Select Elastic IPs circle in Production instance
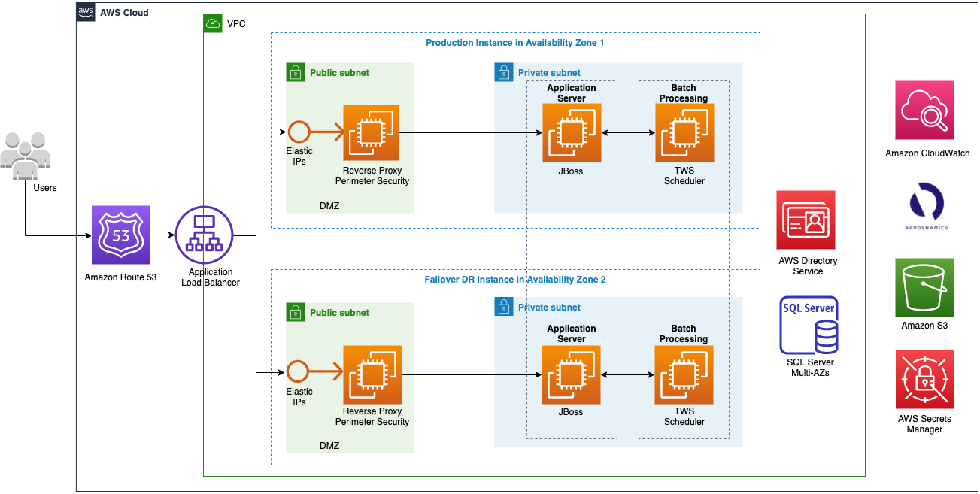Screen dimensions: 980x494 click(x=299, y=133)
